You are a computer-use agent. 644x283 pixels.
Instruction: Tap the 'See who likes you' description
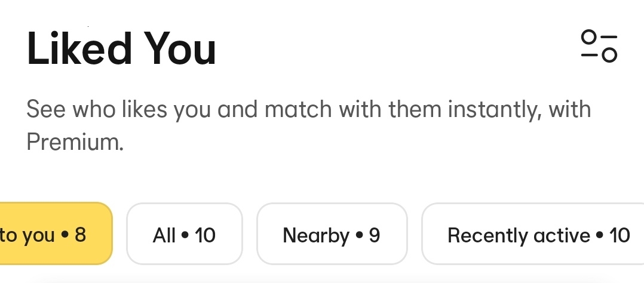click(x=308, y=125)
